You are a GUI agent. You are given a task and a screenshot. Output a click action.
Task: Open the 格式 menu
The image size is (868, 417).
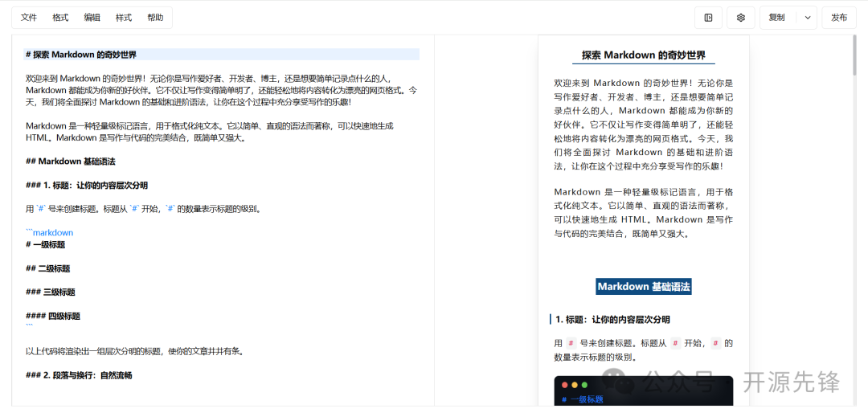coord(60,18)
